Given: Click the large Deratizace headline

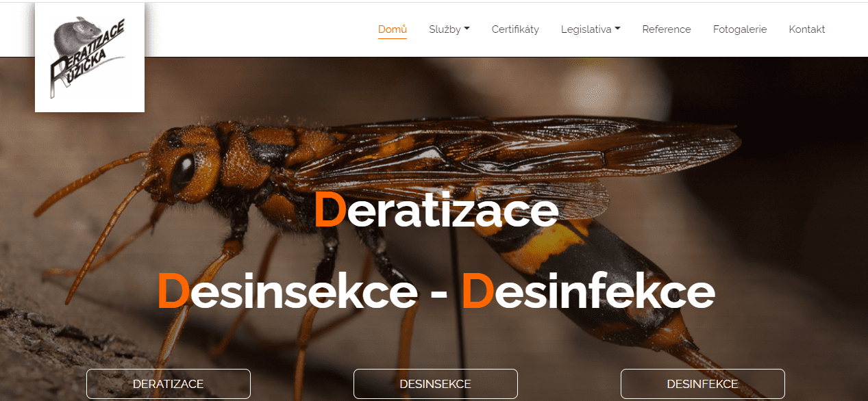Looking at the screenshot, I should 436,211.
